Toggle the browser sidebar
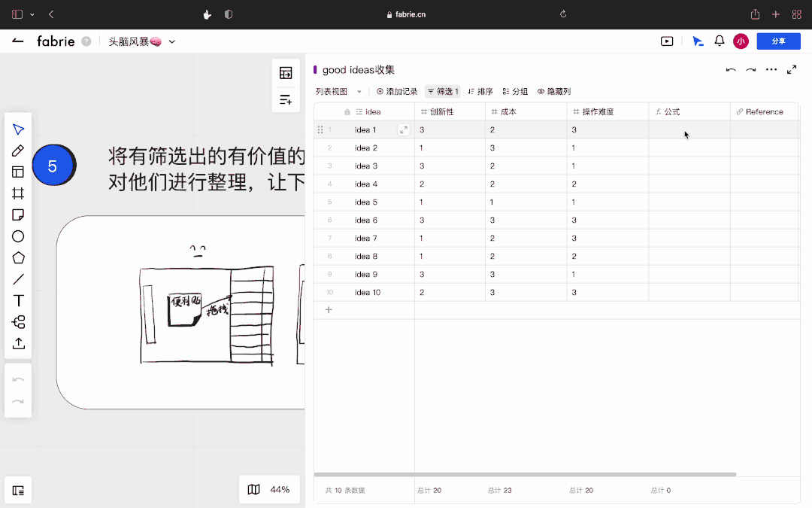Viewport: 812px width, 508px height. point(17,14)
